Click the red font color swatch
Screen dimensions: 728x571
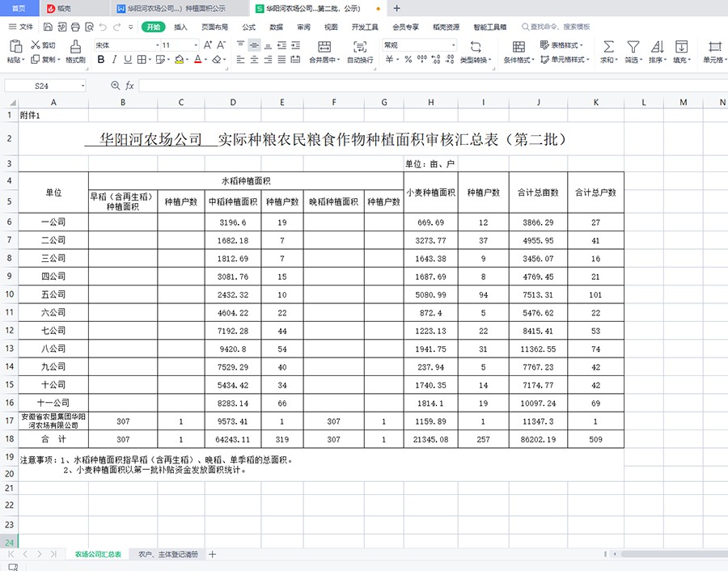coord(198,60)
